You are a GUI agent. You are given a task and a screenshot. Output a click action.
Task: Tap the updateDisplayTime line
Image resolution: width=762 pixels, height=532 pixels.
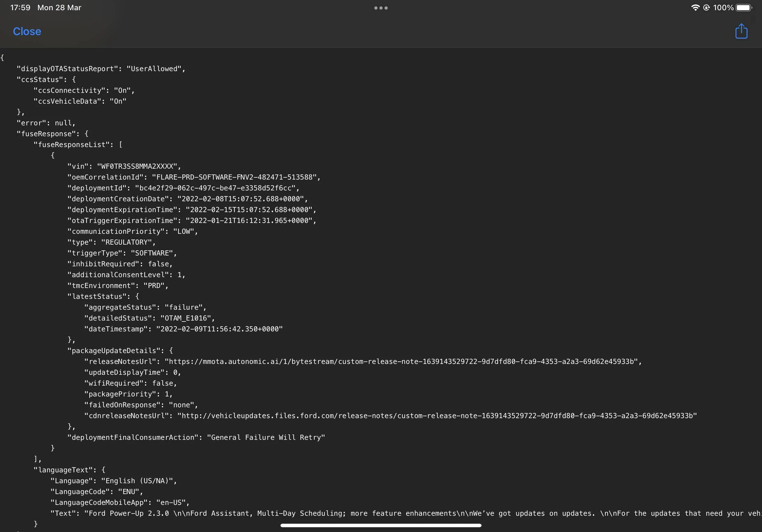pyautogui.click(x=133, y=373)
